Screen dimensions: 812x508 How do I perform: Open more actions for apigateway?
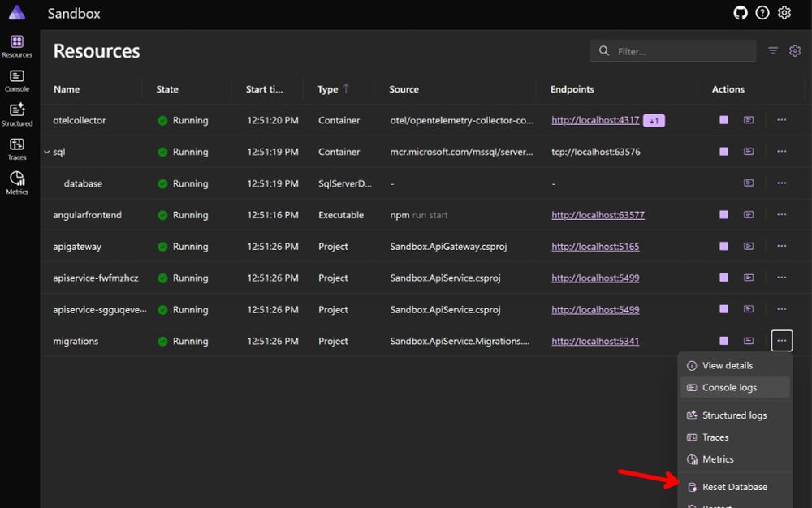[781, 246]
